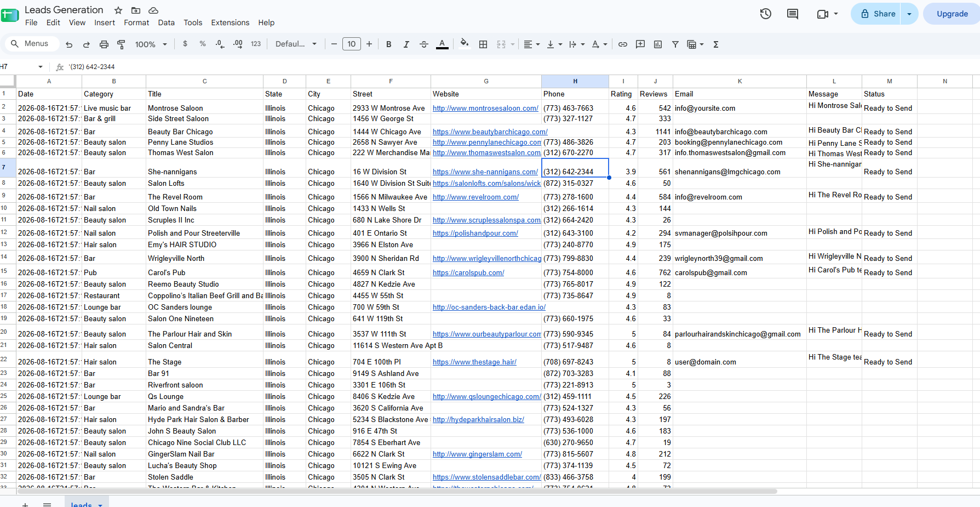This screenshot has width=980, height=507.
Task: Open the beautybarchicago.com link
Action: [x=490, y=132]
